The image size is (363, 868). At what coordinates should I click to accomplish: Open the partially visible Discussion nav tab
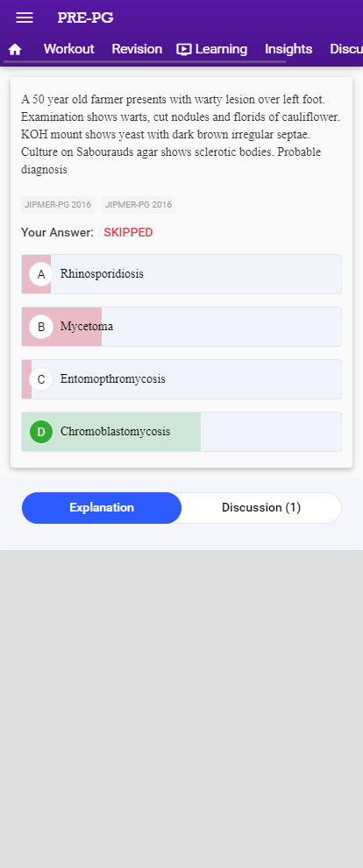[x=346, y=49]
